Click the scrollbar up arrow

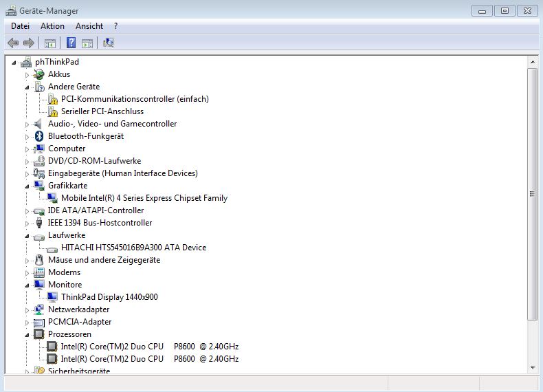pos(532,62)
